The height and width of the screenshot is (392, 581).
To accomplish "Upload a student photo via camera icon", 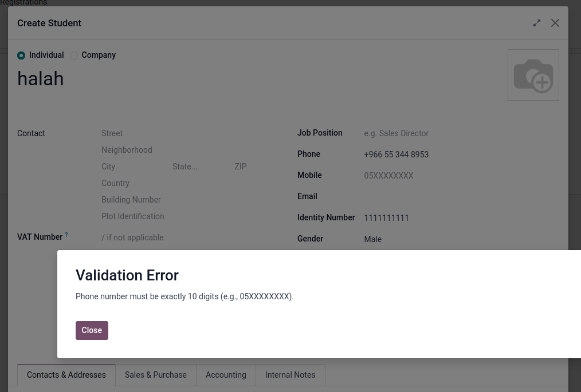I will tap(533, 75).
